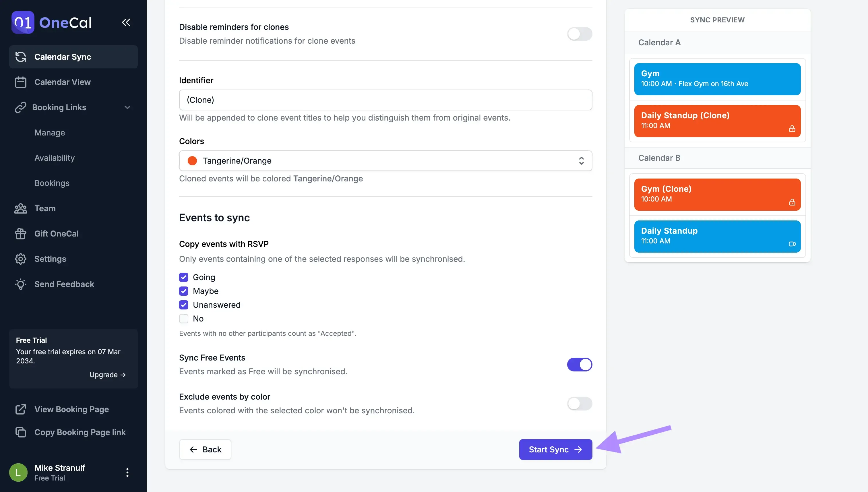Uncheck the Unanswered RSVP checkbox

(x=183, y=305)
